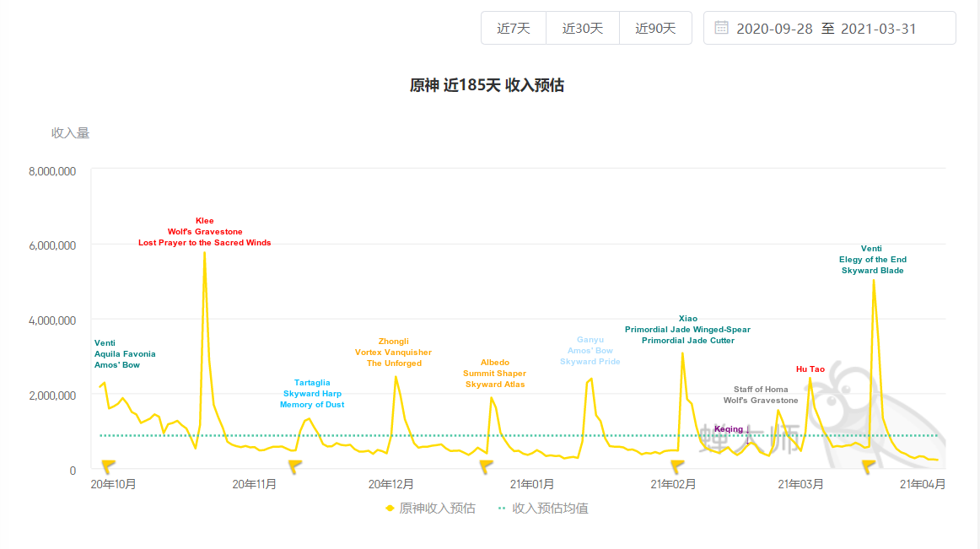The height and width of the screenshot is (549, 980).
Task: Click the Skyward Pride label
Action: point(590,362)
